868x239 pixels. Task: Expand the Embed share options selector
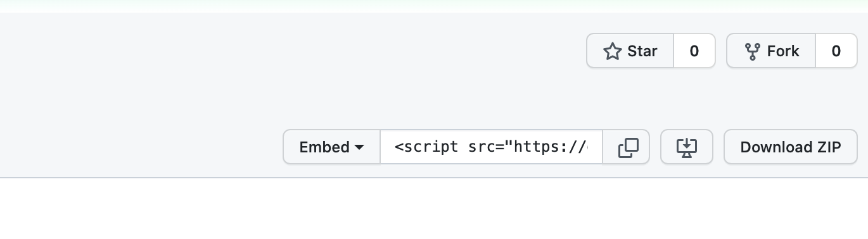332,147
